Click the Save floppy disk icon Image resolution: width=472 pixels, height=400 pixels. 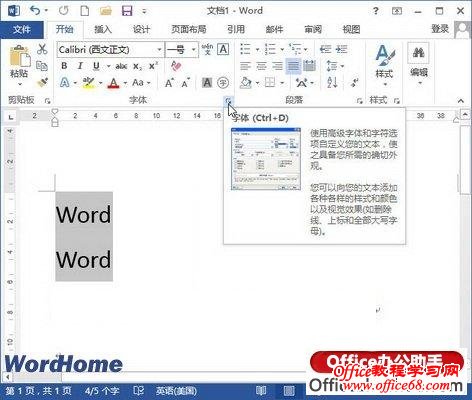tap(127, 11)
